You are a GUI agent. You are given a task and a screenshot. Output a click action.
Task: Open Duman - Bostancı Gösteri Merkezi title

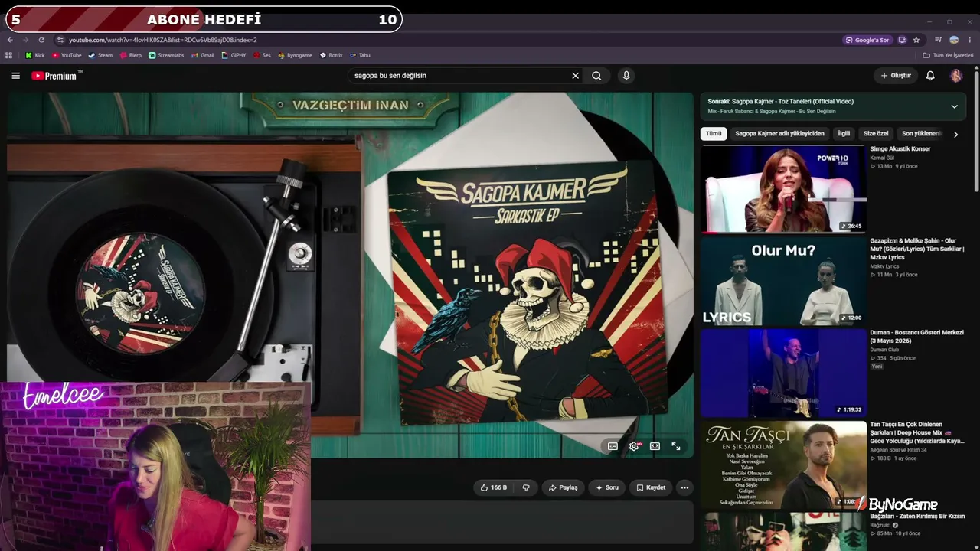[x=916, y=337]
